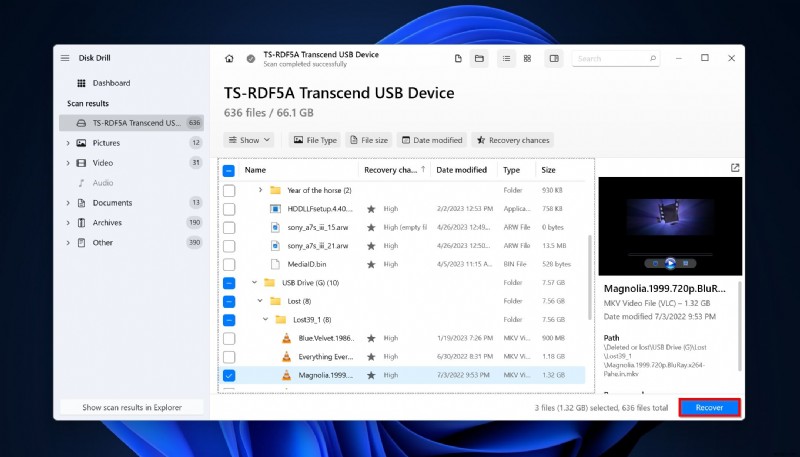Open preview in external window icon
The width and height of the screenshot is (800, 457).
point(735,168)
